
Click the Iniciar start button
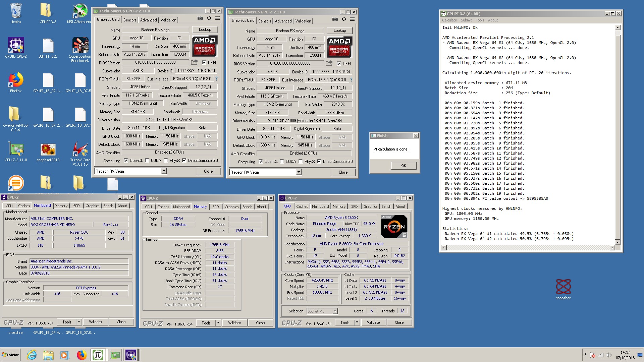(10, 355)
